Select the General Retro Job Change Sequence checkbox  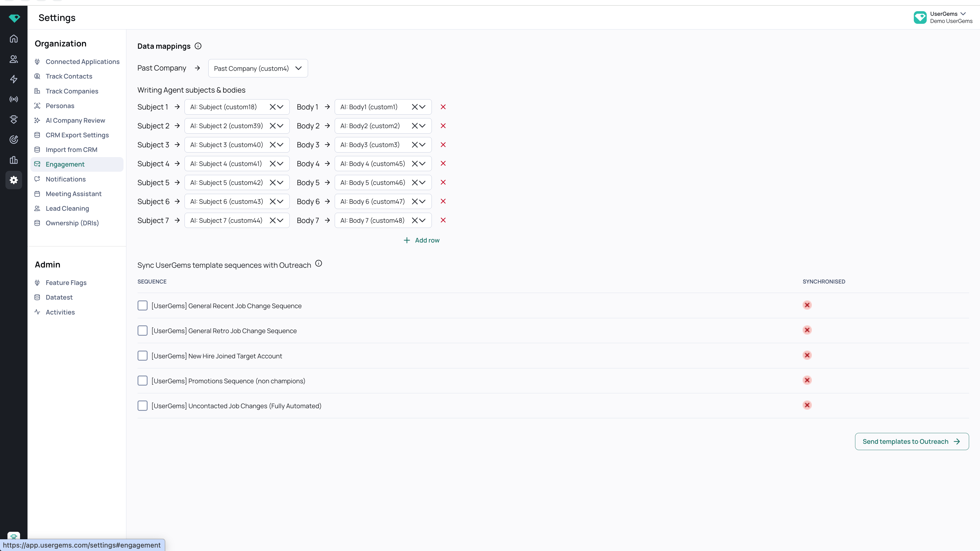pyautogui.click(x=143, y=331)
